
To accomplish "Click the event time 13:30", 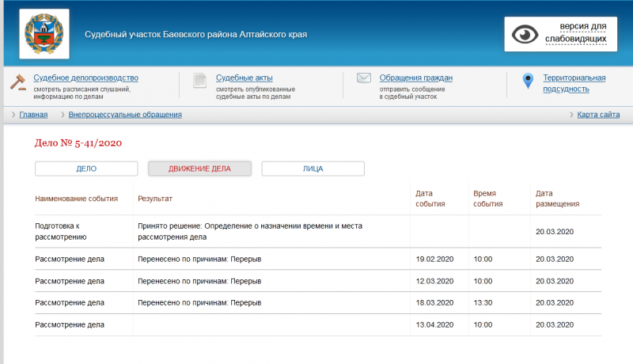I will (x=483, y=302).
